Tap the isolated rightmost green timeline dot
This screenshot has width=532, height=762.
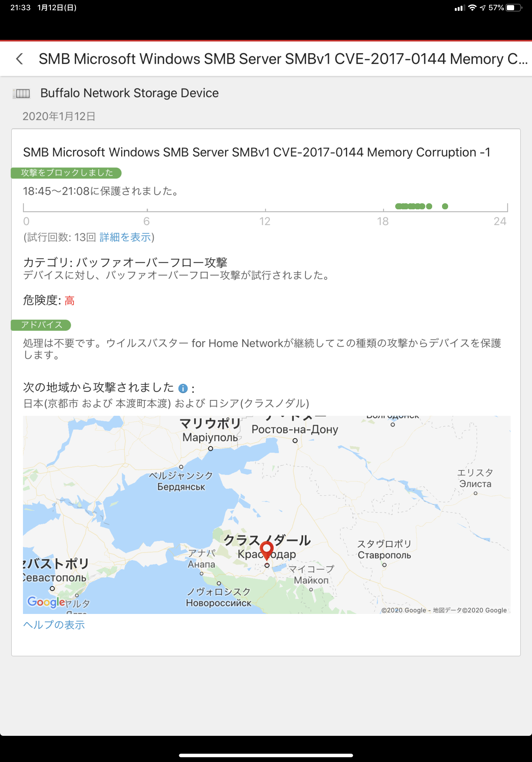tap(445, 206)
